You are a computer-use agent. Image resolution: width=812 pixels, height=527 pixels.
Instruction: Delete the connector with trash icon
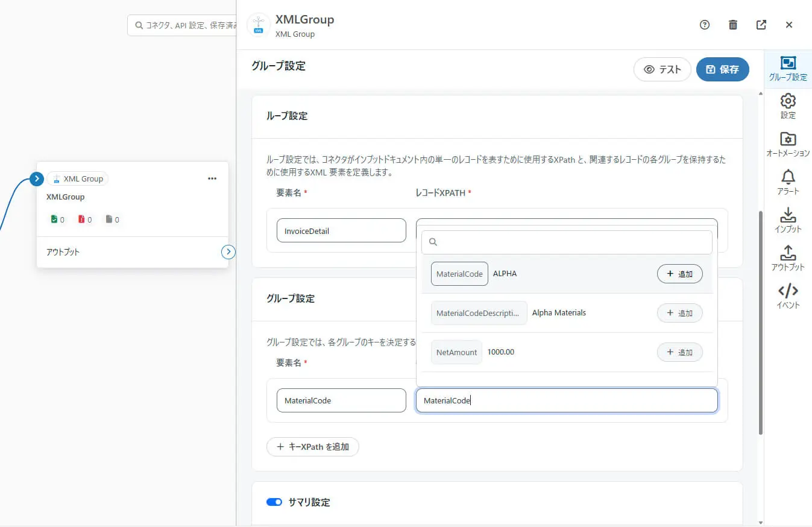(x=733, y=25)
